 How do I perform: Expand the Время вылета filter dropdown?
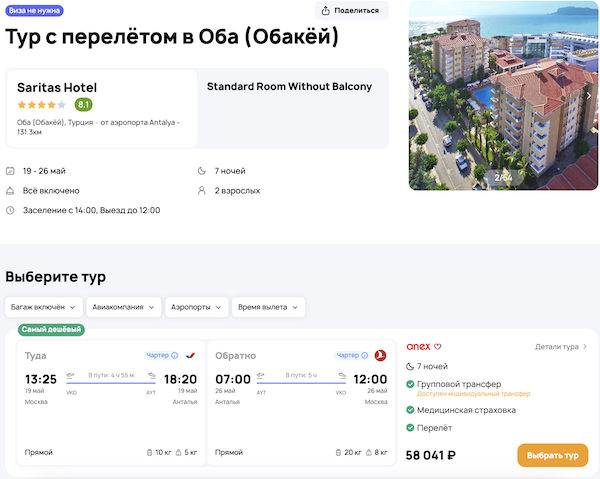point(268,307)
